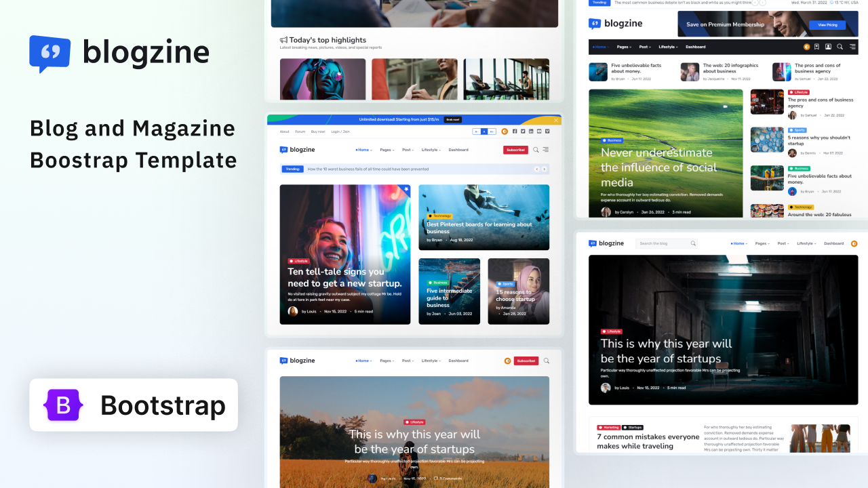Click the yellow Technology badge on Pinterest card
The height and width of the screenshot is (488, 868).
pyautogui.click(x=439, y=216)
